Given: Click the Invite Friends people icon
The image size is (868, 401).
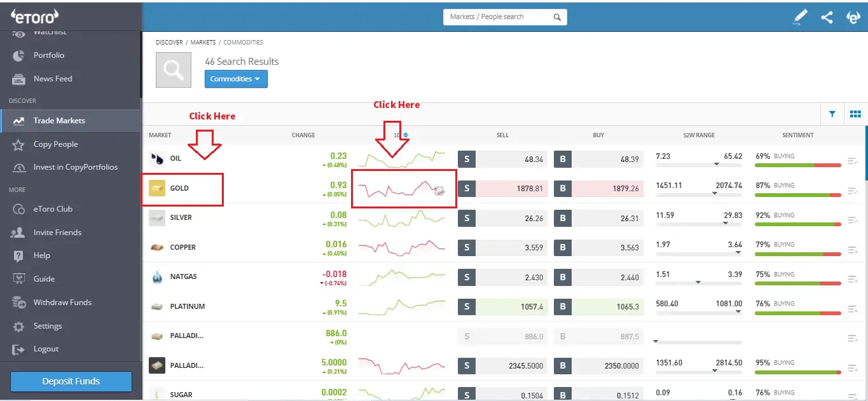Looking at the screenshot, I should click(x=19, y=233).
